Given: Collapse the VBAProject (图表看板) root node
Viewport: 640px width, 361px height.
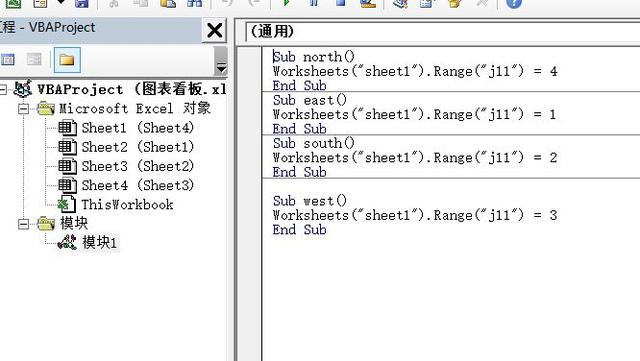Looking at the screenshot, I should [x=3, y=89].
